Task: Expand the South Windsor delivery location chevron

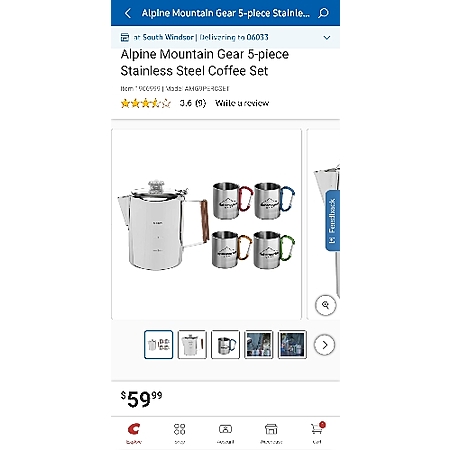Action: pyautogui.click(x=327, y=38)
